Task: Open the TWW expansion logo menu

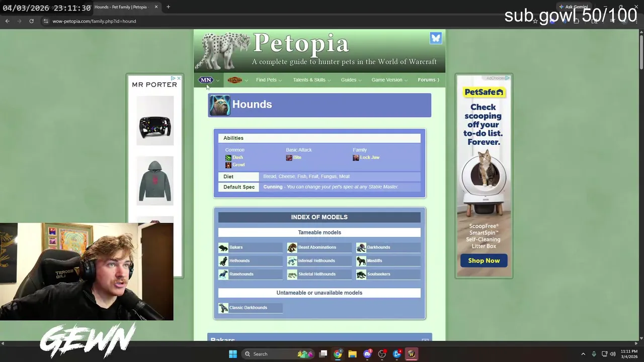Action: [234, 80]
